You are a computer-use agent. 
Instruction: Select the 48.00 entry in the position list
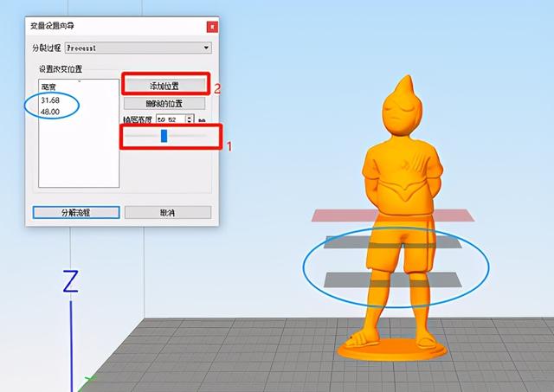click(50, 112)
